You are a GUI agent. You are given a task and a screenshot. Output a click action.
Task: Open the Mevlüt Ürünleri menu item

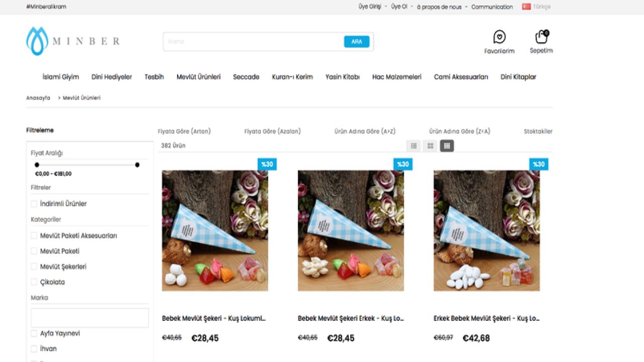click(x=198, y=77)
